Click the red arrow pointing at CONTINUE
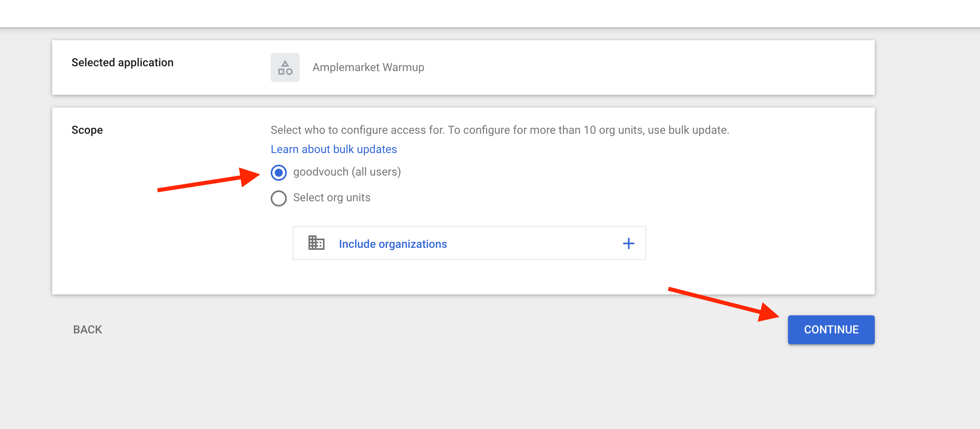980x429 pixels. [723, 304]
